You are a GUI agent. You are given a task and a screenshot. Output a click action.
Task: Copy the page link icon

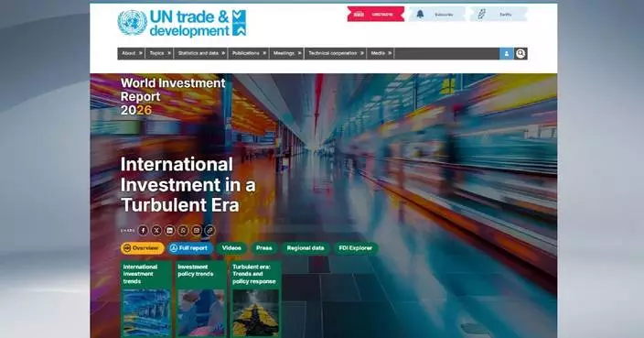coord(209,230)
